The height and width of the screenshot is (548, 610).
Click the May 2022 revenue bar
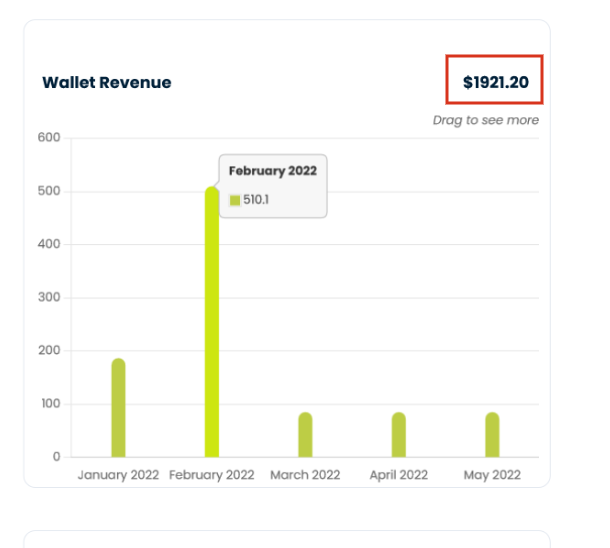(x=492, y=435)
